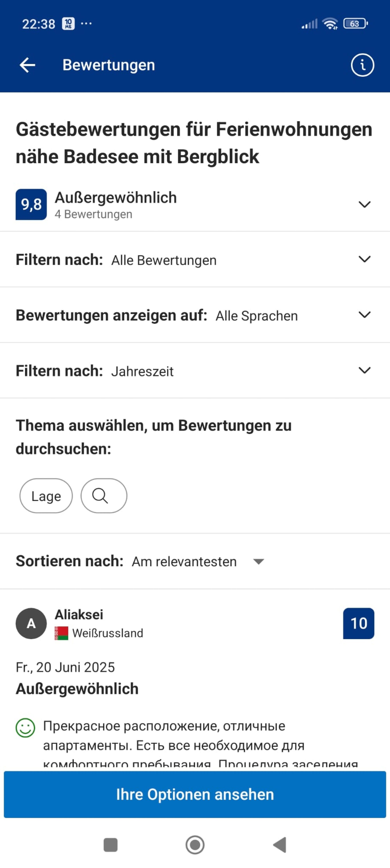Tap the Belarus flag icon
This screenshot has height=868, width=390.
pyautogui.click(x=61, y=633)
